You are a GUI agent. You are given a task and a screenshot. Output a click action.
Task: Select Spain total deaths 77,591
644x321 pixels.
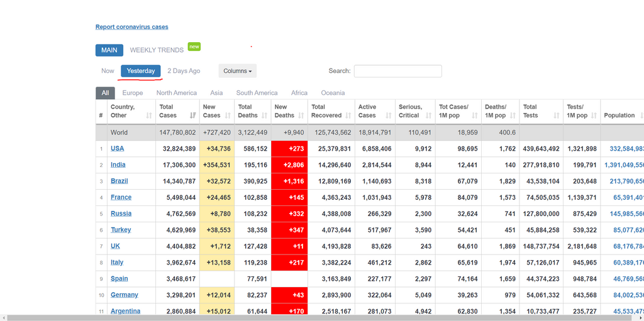(257, 279)
